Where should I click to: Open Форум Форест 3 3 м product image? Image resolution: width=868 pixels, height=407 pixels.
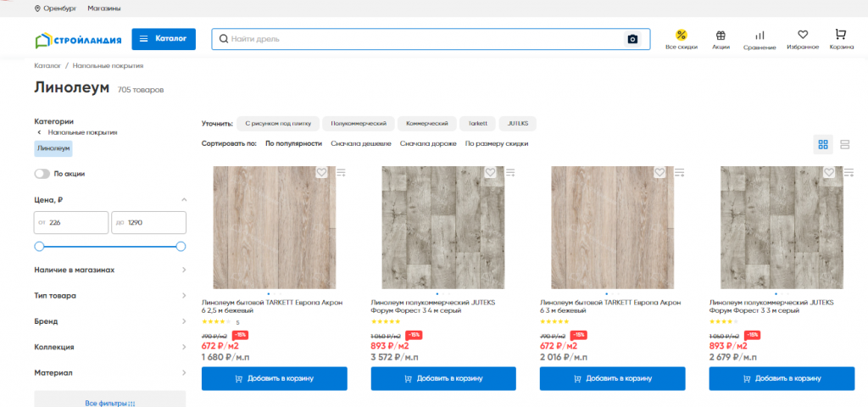782,227
